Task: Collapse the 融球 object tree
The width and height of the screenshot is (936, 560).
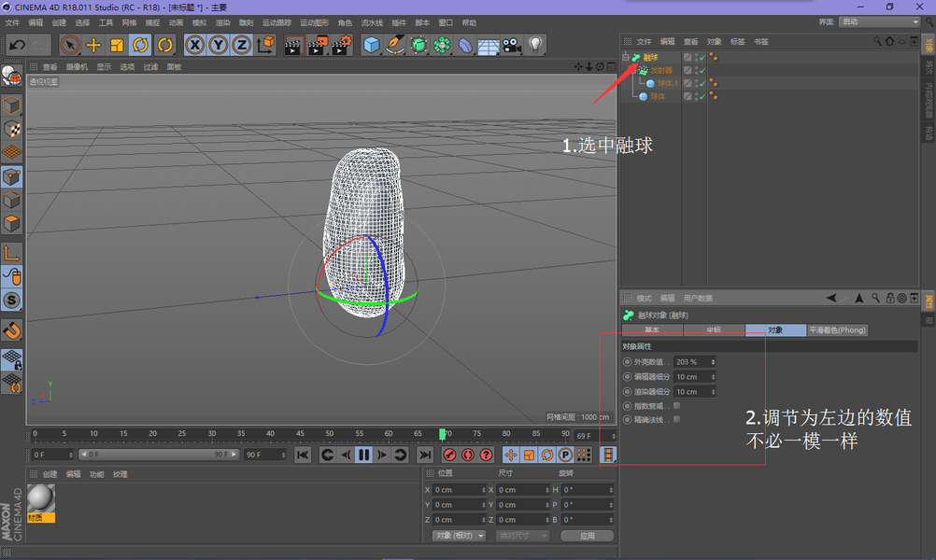Action: coord(626,57)
